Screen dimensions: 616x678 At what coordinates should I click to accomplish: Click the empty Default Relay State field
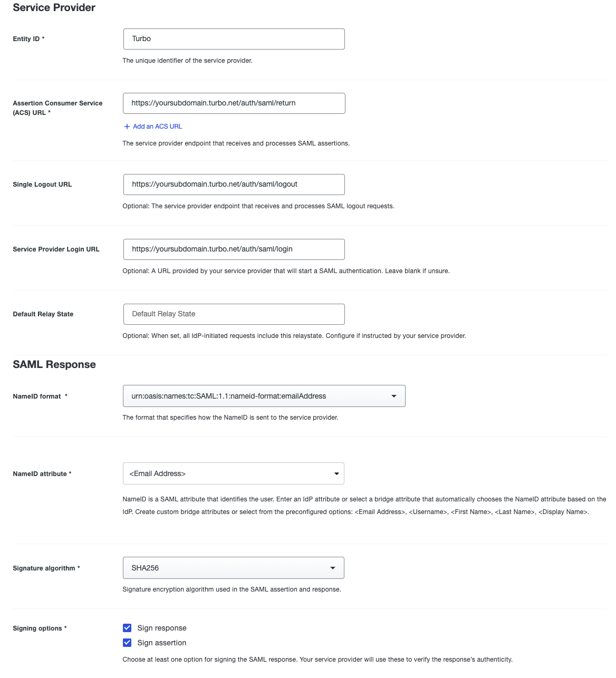(234, 314)
